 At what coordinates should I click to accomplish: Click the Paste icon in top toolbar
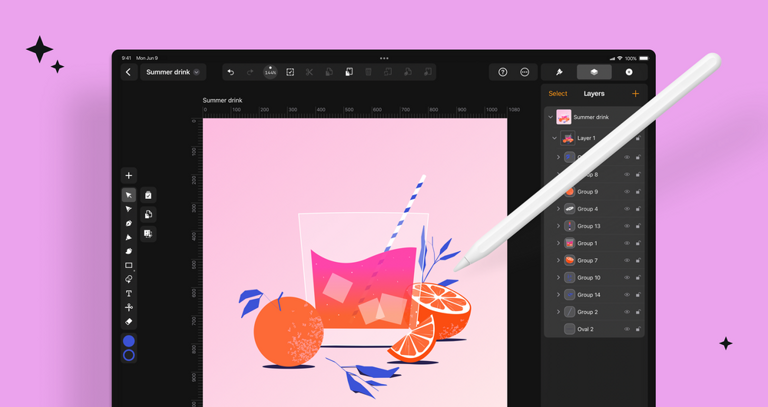349,72
